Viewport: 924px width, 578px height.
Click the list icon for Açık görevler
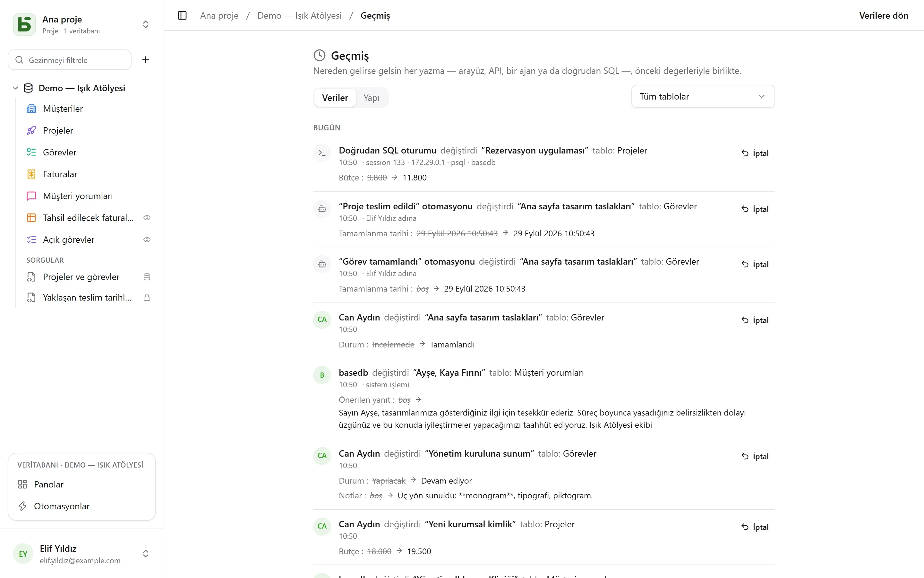click(31, 239)
